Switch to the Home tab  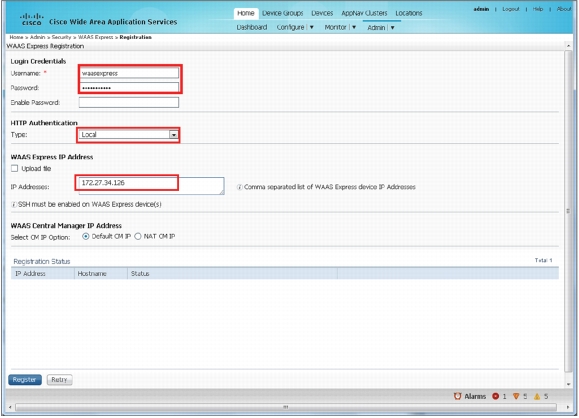[x=246, y=13]
